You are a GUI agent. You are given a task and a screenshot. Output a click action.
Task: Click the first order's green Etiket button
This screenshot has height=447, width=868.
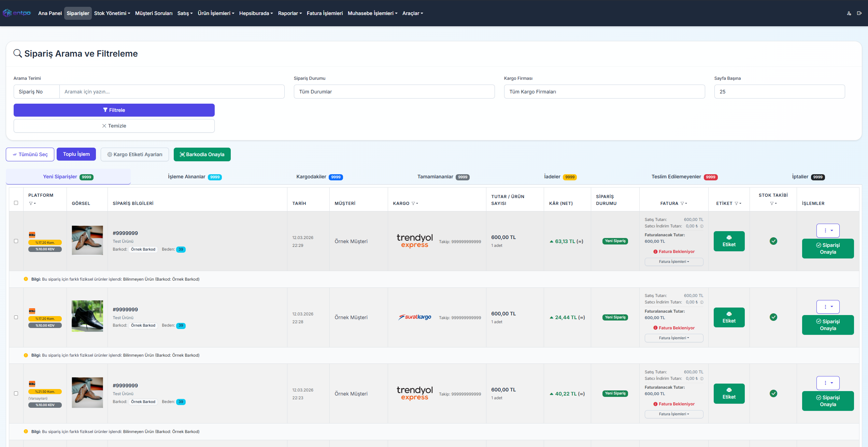point(729,241)
